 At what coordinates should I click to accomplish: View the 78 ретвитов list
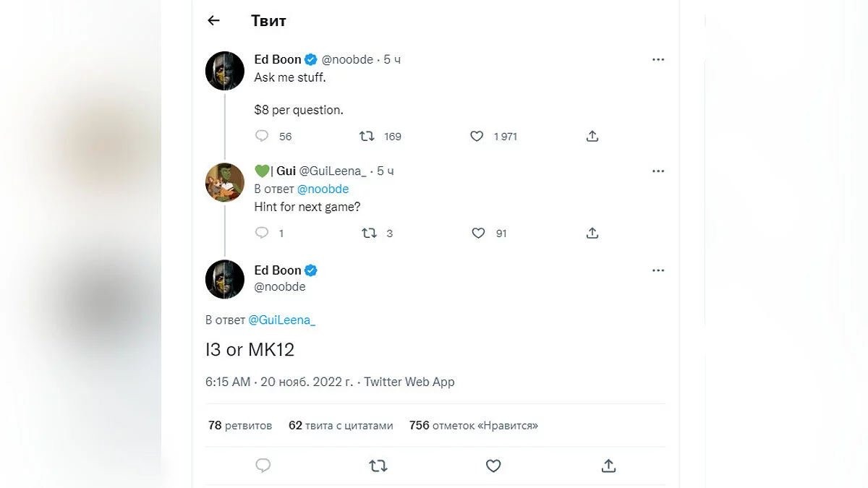[240, 426]
